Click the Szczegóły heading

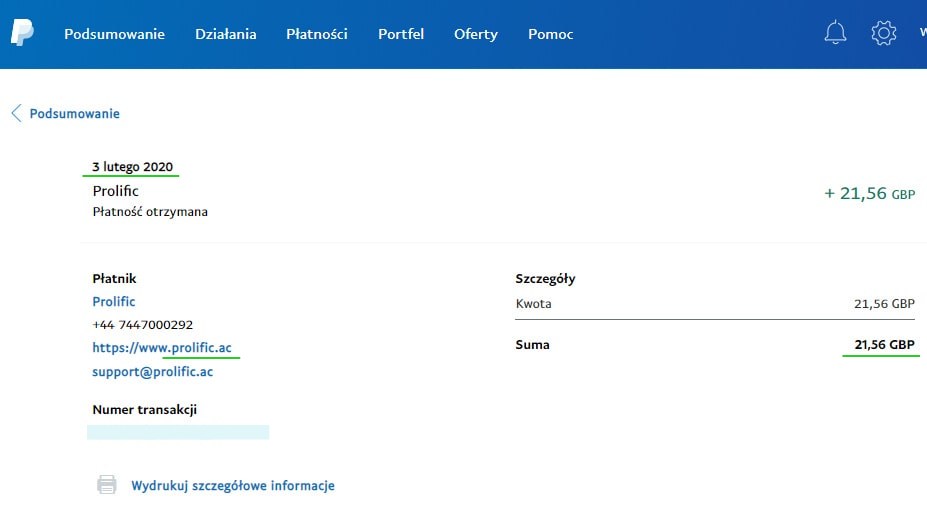click(545, 279)
